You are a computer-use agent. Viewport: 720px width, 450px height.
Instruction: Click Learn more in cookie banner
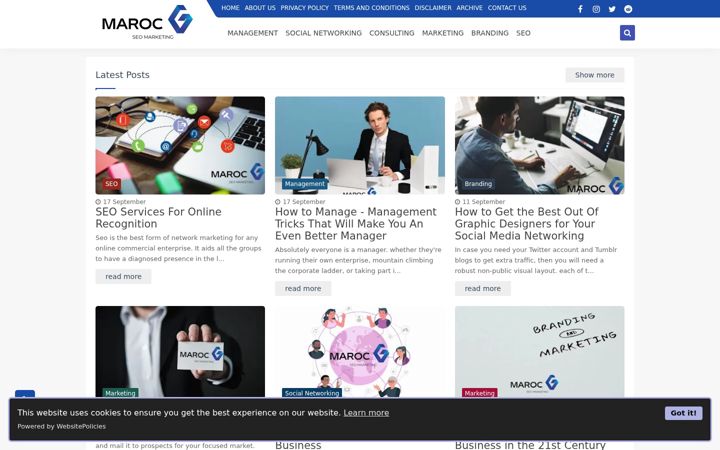click(366, 413)
